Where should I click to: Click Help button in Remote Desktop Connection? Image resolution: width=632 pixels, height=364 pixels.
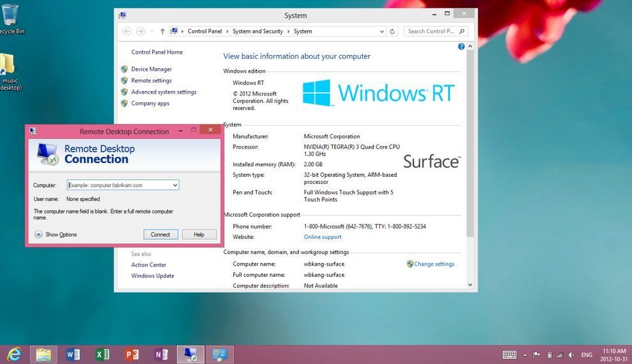199,234
